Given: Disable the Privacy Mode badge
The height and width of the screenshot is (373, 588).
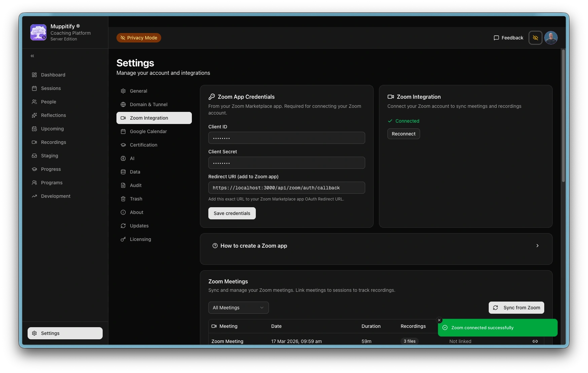Looking at the screenshot, I should [x=139, y=38].
